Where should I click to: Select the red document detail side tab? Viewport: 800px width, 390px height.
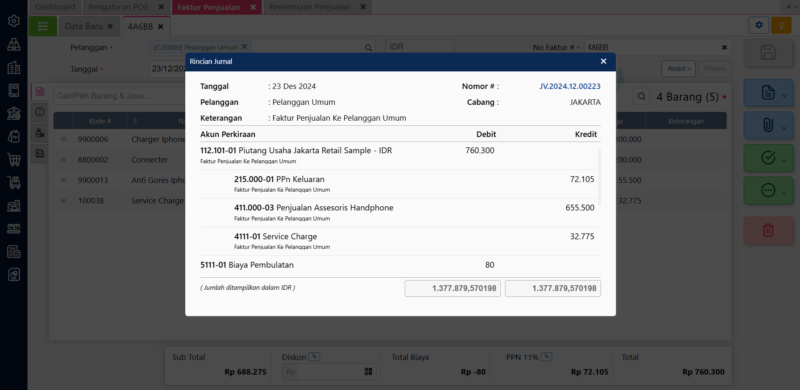(x=40, y=92)
